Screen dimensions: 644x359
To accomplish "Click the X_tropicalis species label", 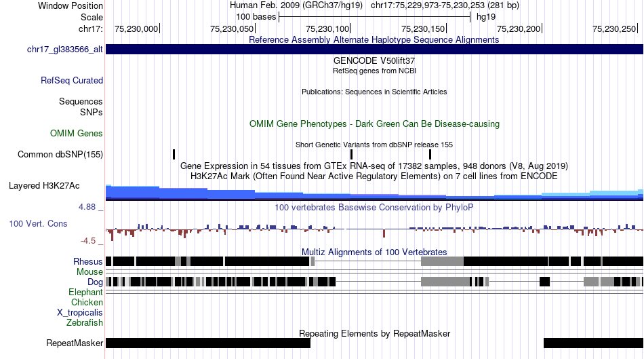I will (x=80, y=313).
